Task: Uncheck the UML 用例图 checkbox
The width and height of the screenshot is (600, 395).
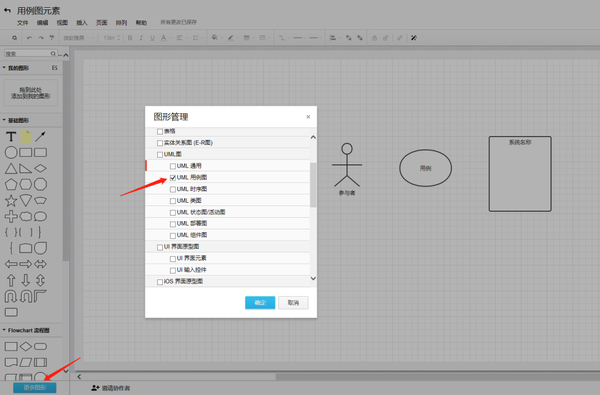Action: coord(173,178)
